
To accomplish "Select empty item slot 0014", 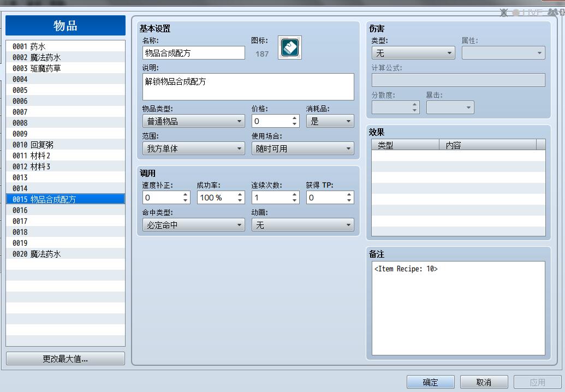I will [x=66, y=188].
